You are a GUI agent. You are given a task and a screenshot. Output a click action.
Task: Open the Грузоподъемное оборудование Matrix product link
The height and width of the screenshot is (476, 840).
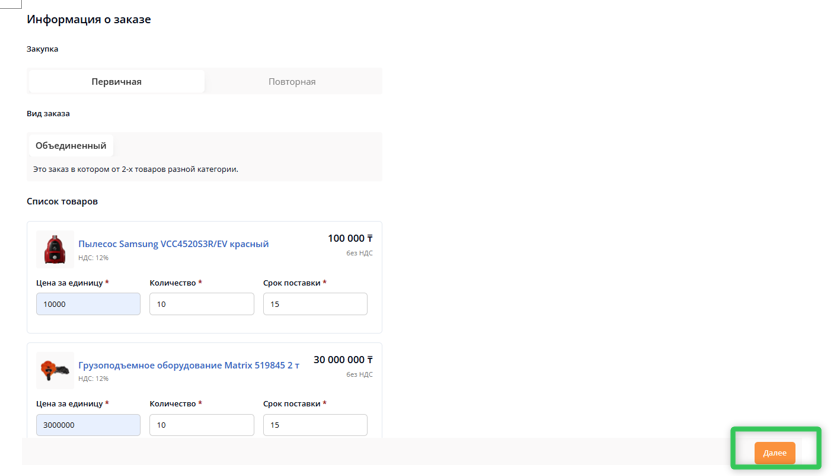tap(188, 365)
